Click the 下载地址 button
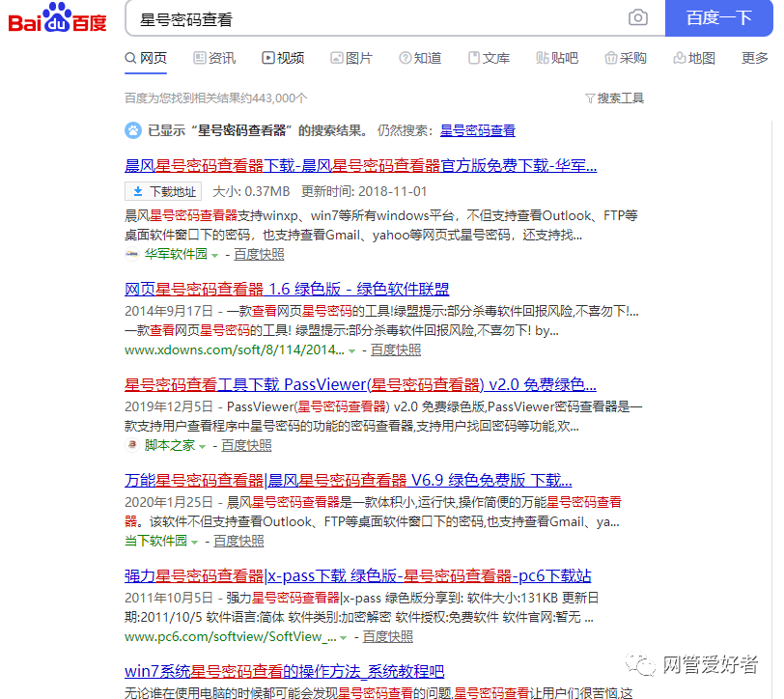The height and width of the screenshot is (699, 784). point(163,191)
